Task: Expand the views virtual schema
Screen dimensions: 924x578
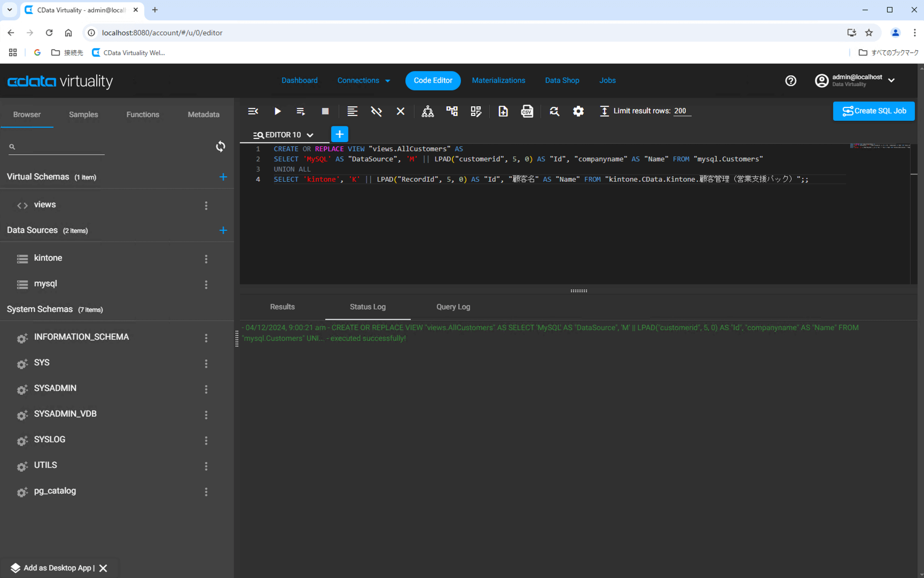Action: pos(45,205)
